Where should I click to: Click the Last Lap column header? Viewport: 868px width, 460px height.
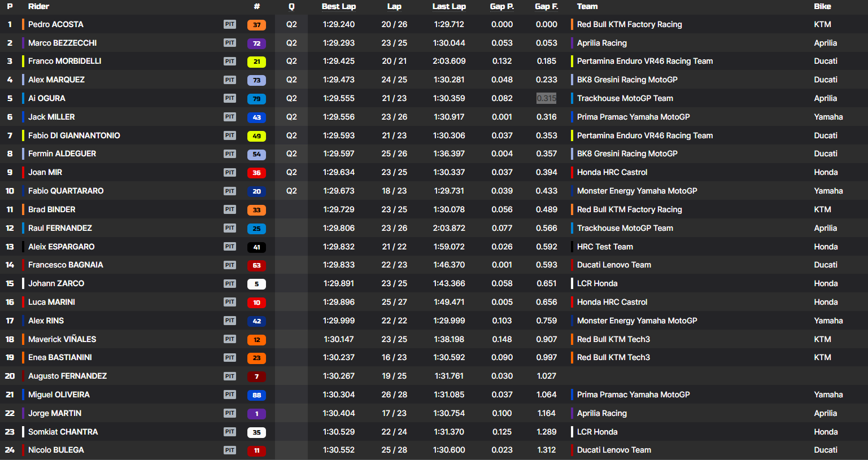449,7
